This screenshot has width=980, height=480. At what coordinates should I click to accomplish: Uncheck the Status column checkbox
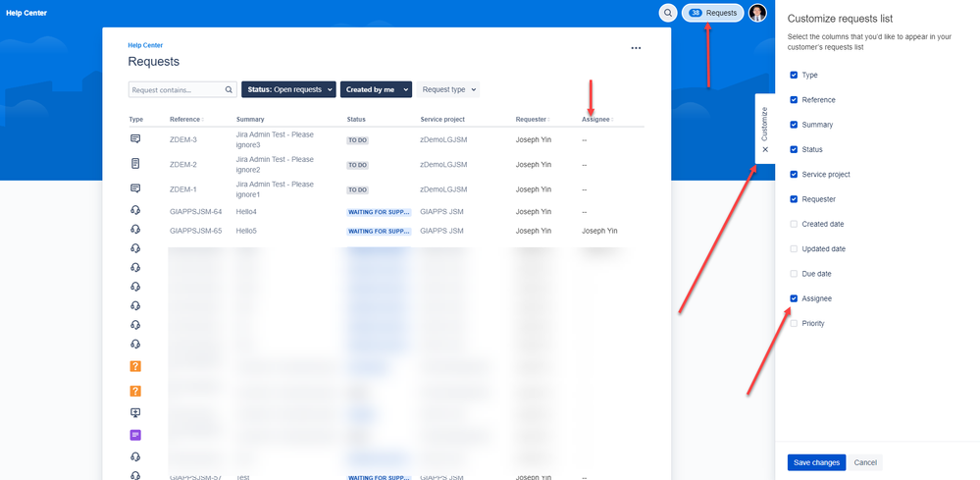794,149
